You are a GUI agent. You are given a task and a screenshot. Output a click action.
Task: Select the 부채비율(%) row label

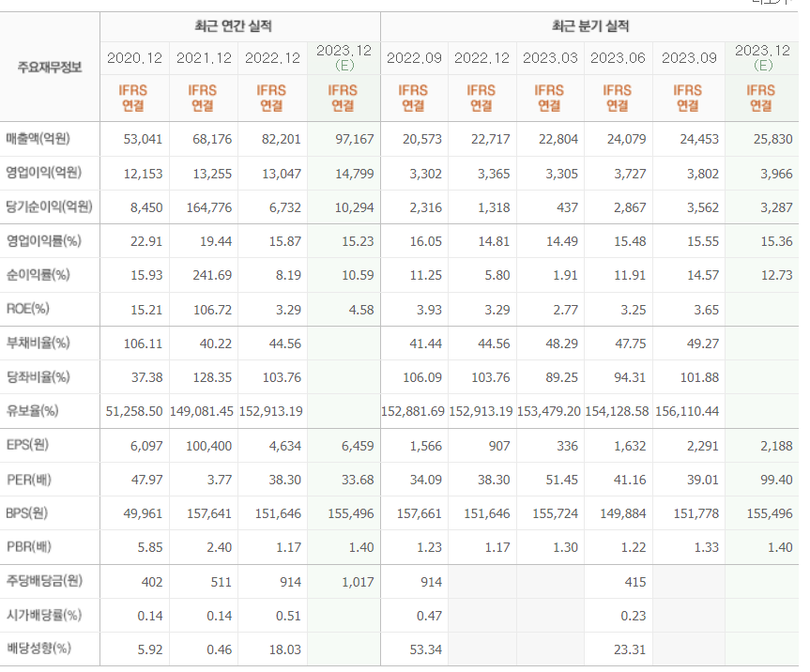38,343
